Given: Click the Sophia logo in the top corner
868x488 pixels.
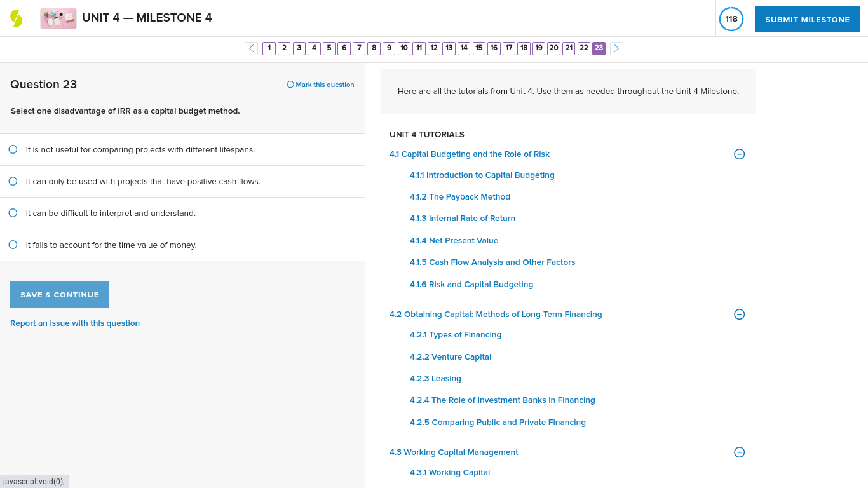Looking at the screenshot, I should pyautogui.click(x=15, y=17).
